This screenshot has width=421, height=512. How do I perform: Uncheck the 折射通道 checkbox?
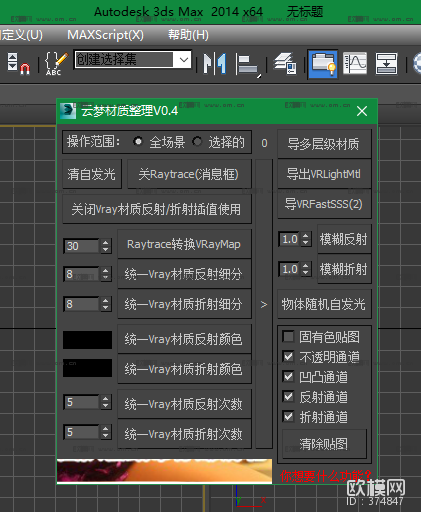pyautogui.click(x=288, y=417)
